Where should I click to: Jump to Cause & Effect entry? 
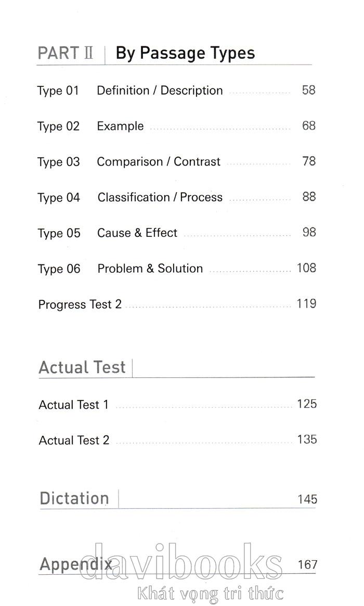(x=137, y=233)
